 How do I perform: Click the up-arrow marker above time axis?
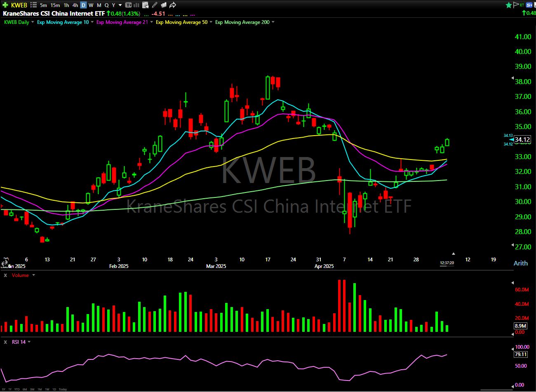[x=454, y=254]
